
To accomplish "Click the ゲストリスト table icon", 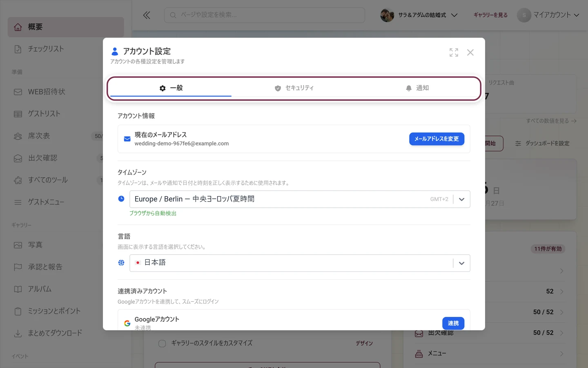I will pyautogui.click(x=18, y=114).
